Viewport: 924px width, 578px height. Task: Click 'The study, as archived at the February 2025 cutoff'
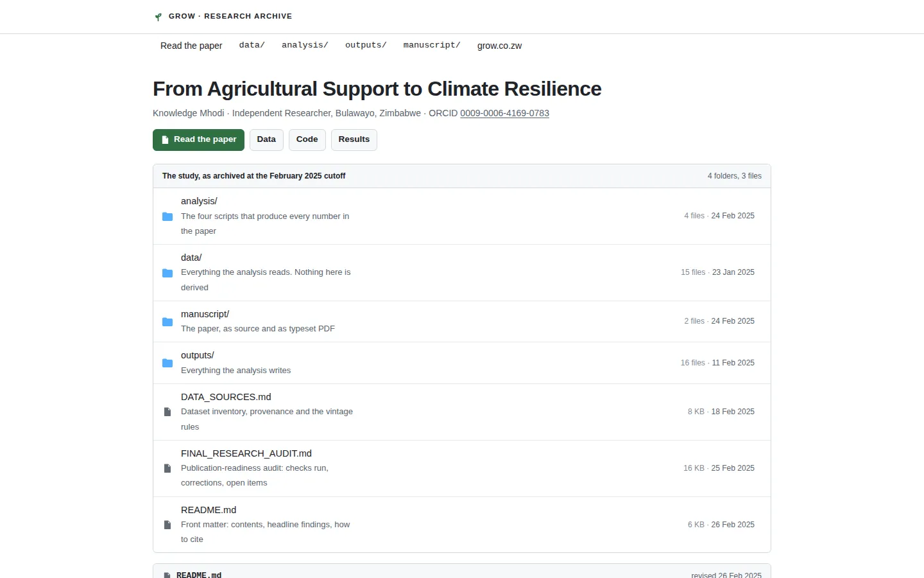pos(253,176)
